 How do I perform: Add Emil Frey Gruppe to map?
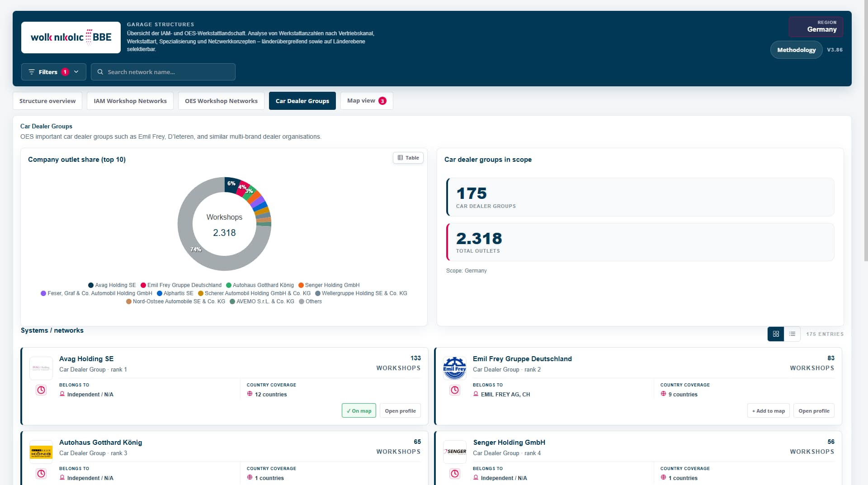point(769,411)
